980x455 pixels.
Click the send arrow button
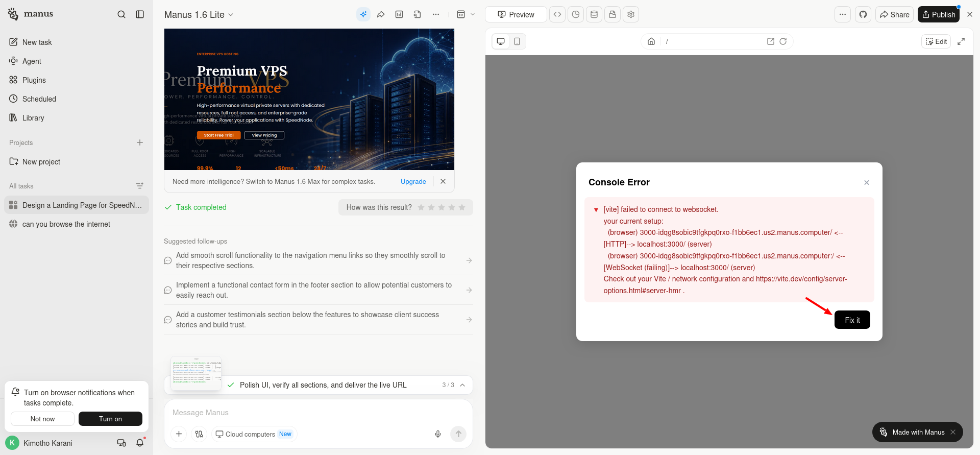(458, 434)
